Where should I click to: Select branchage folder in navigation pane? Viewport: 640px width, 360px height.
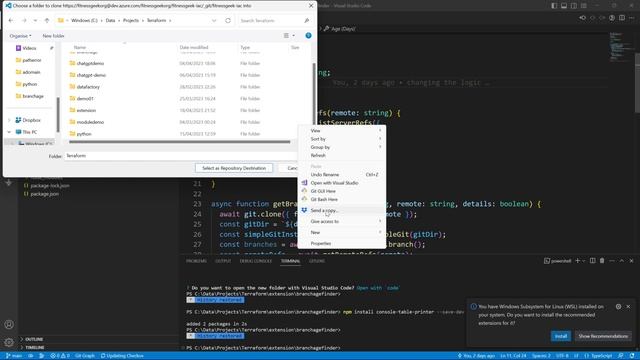pos(33,96)
